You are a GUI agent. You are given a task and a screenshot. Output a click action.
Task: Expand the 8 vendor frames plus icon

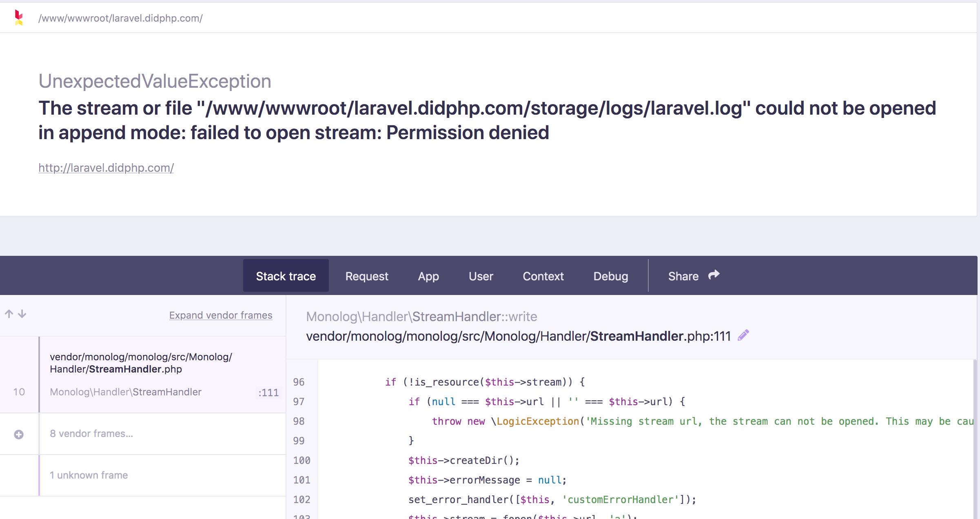point(19,435)
